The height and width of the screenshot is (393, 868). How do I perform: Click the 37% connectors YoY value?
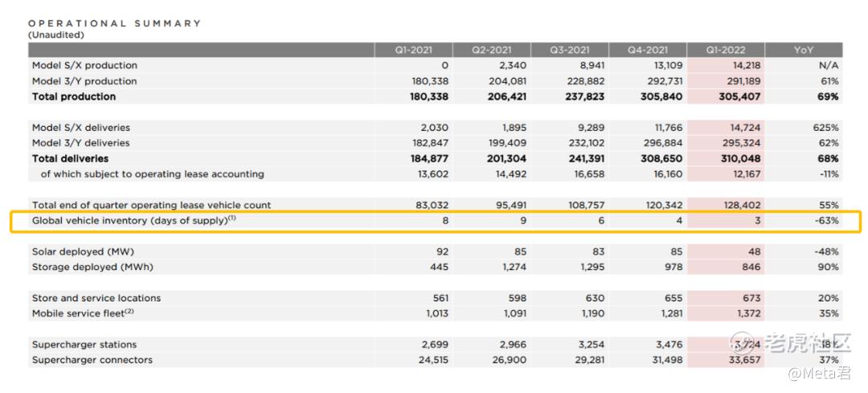click(830, 360)
